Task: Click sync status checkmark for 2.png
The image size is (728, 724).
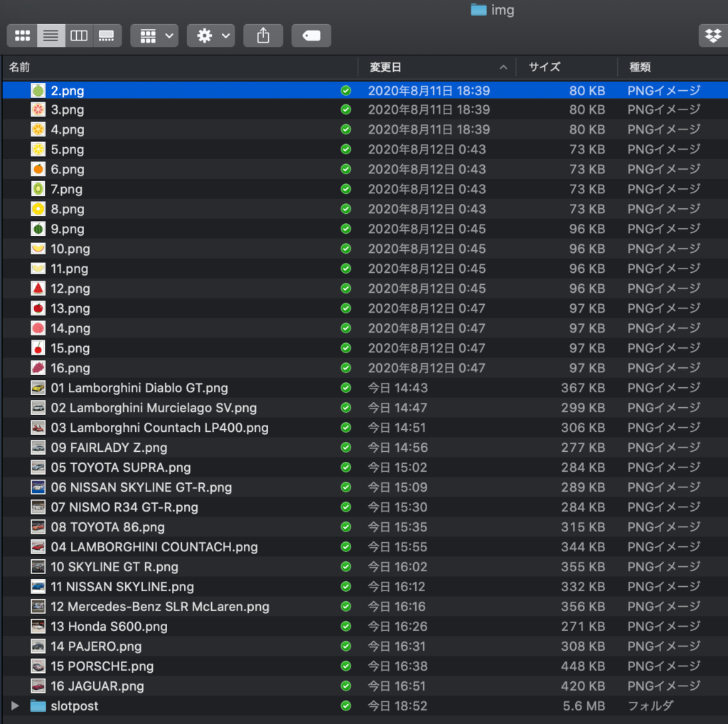Action: click(x=346, y=91)
